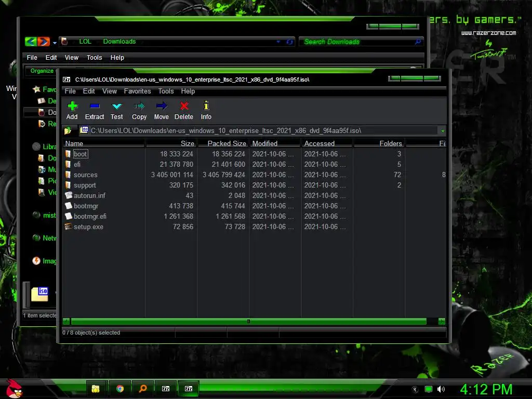This screenshot has height=399, width=532.
Task: Click the iso file thumbnail in Explorer
Action: point(39,294)
